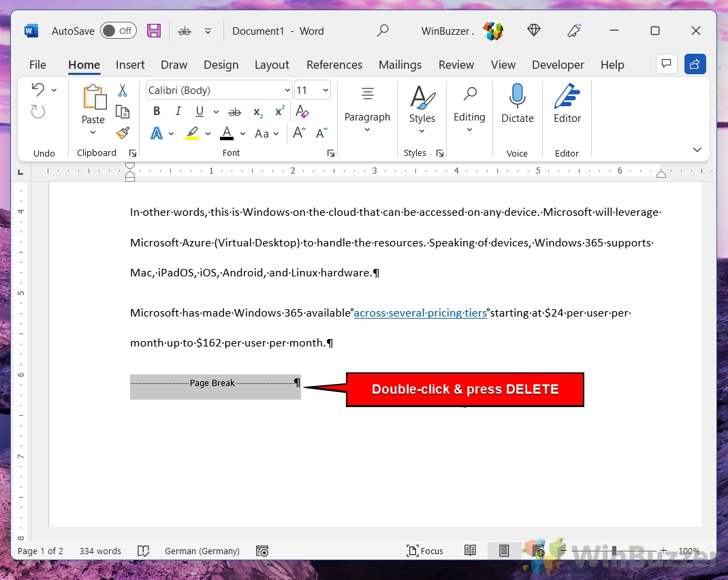
Task: Apply Text Effects blue A icon
Action: [157, 133]
